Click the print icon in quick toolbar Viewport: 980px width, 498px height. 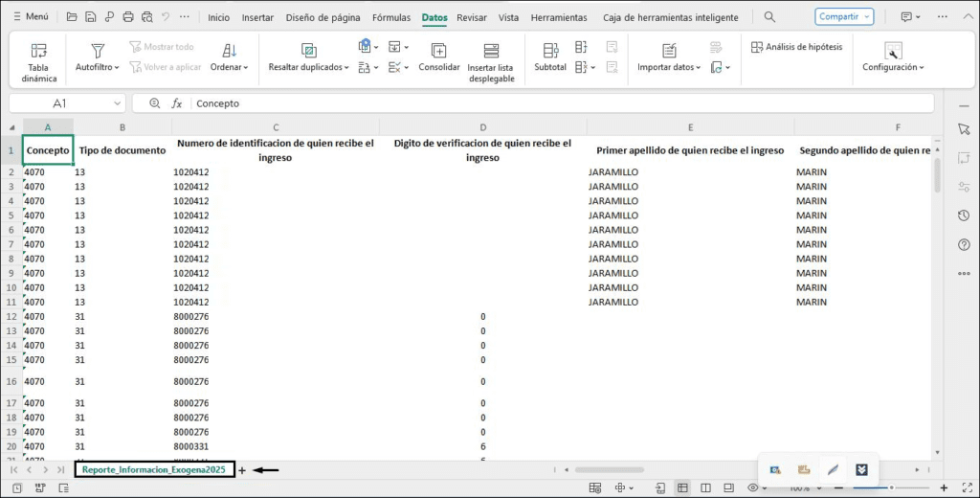pos(127,17)
